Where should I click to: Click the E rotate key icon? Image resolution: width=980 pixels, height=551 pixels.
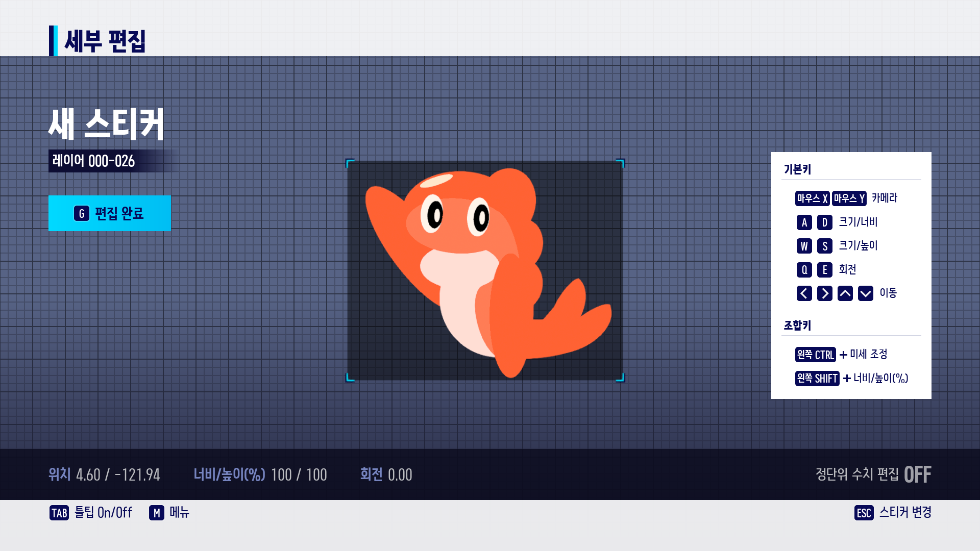point(824,270)
